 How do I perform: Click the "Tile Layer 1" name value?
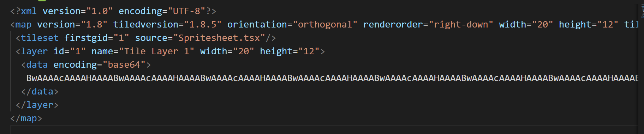coord(156,51)
